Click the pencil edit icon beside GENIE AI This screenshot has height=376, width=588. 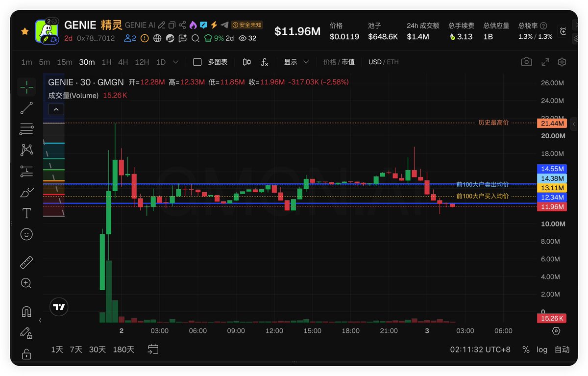coord(162,25)
